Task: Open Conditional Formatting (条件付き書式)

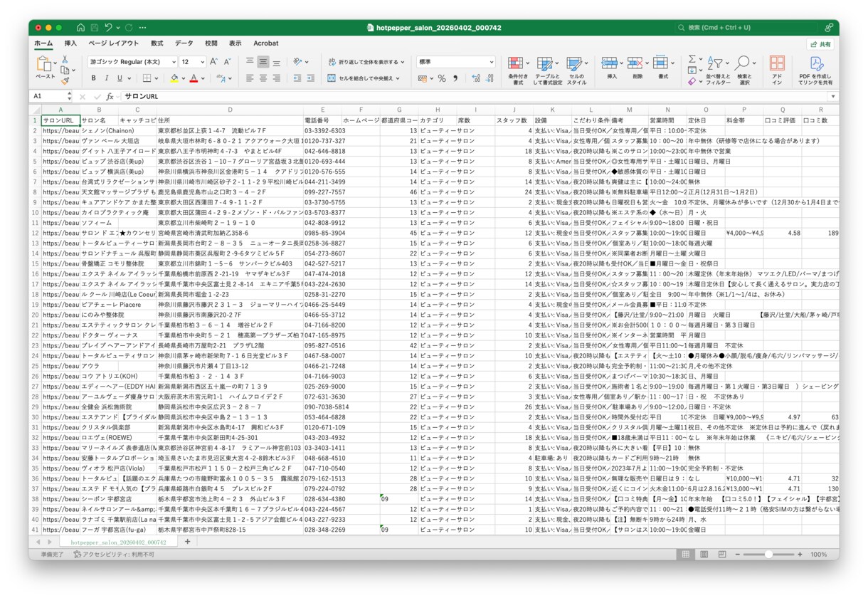Action: point(517,70)
